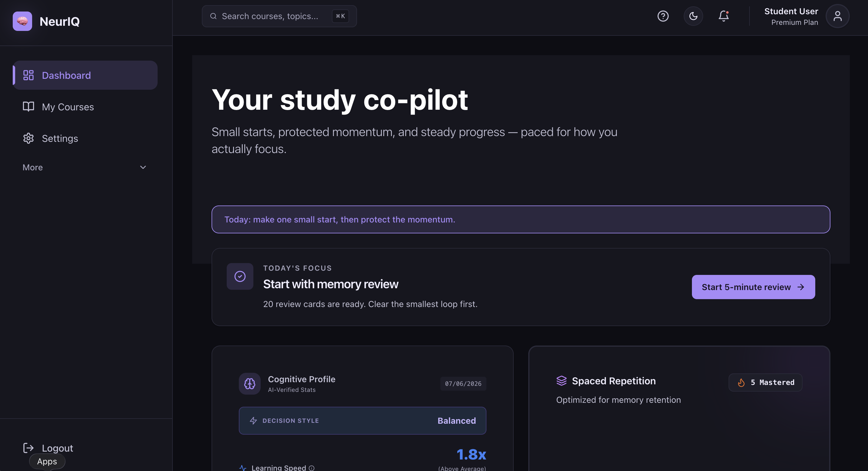This screenshot has height=471, width=868.
Task: Click the NeurIQ brand name text
Action: point(60,21)
